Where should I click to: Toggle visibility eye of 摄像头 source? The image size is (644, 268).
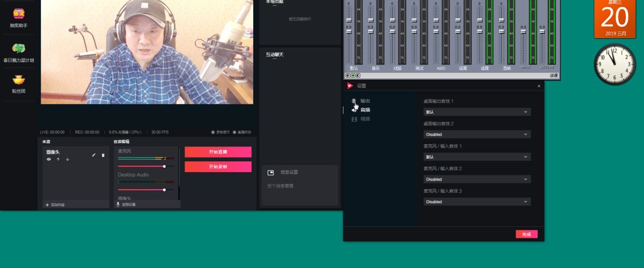coord(49,159)
